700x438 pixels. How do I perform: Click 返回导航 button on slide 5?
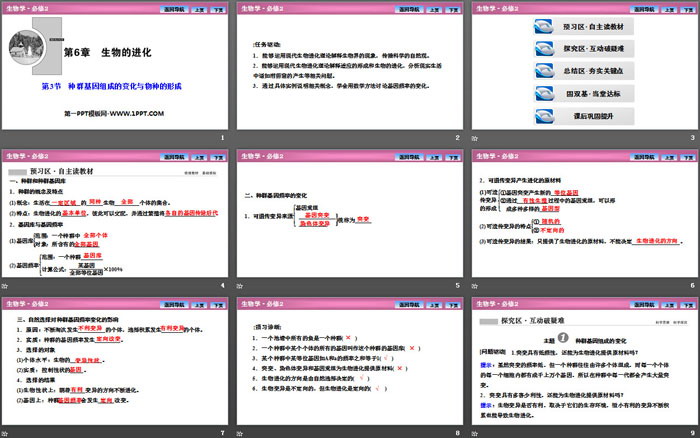tap(409, 157)
